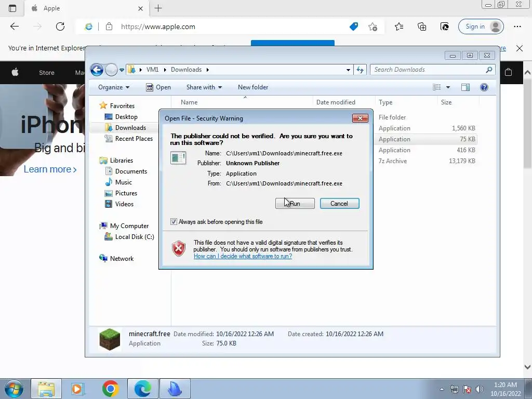Click the Apple logo on the website
This screenshot has width=532, height=399.
coord(15,72)
